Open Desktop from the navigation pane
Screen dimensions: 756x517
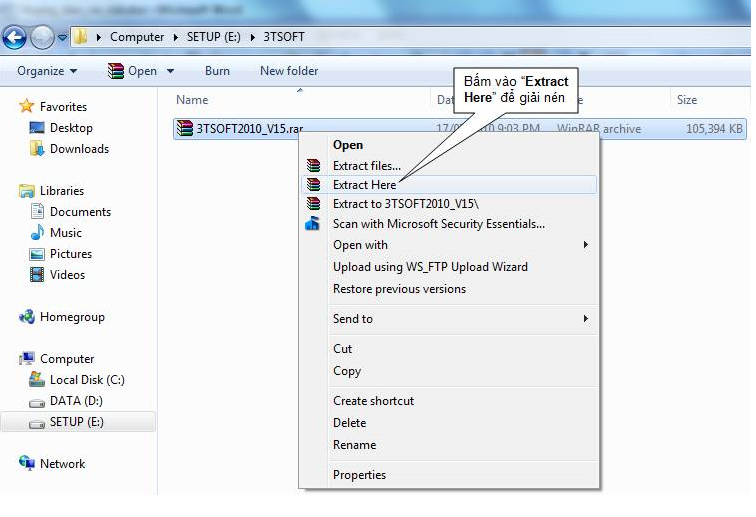click(71, 128)
